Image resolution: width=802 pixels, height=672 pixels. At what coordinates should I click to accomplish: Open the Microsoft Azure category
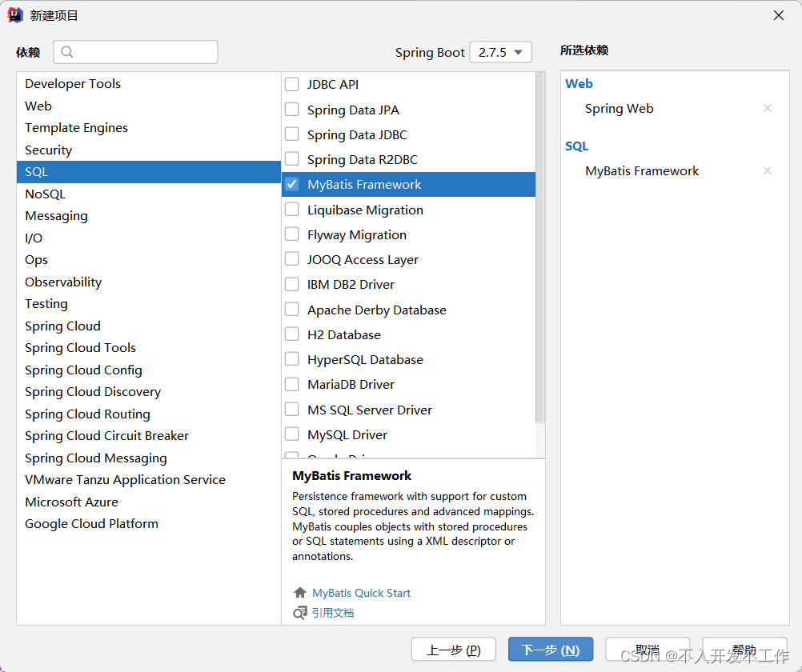[148, 502]
